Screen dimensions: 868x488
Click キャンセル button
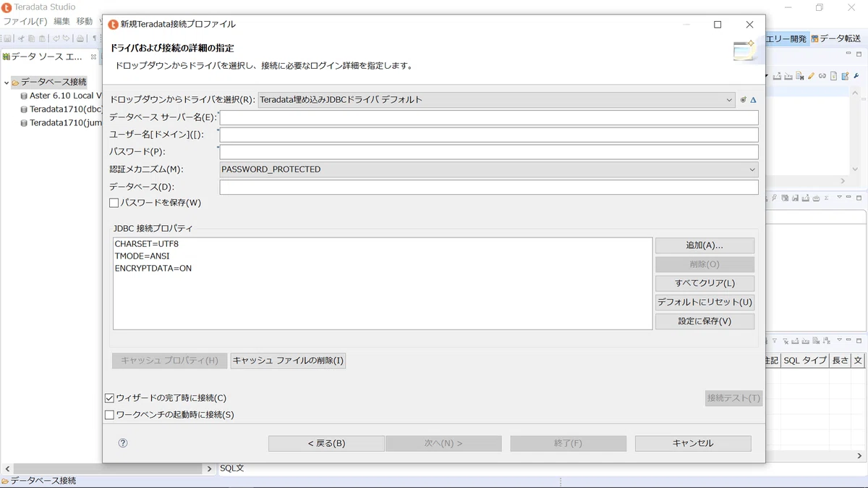click(693, 443)
